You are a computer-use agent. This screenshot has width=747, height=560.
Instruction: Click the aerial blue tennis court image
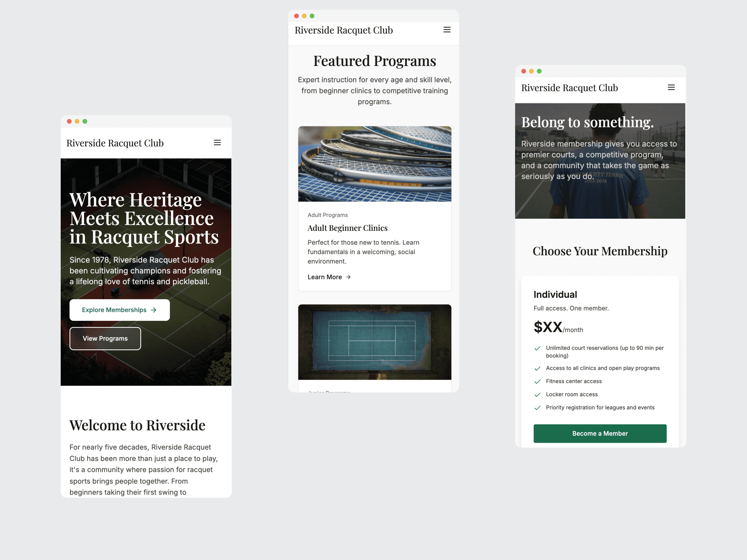point(374,342)
